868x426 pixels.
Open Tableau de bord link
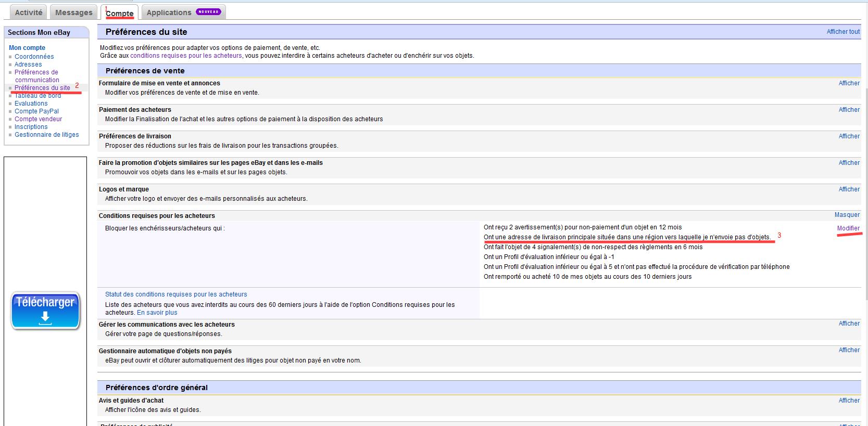[x=37, y=96]
